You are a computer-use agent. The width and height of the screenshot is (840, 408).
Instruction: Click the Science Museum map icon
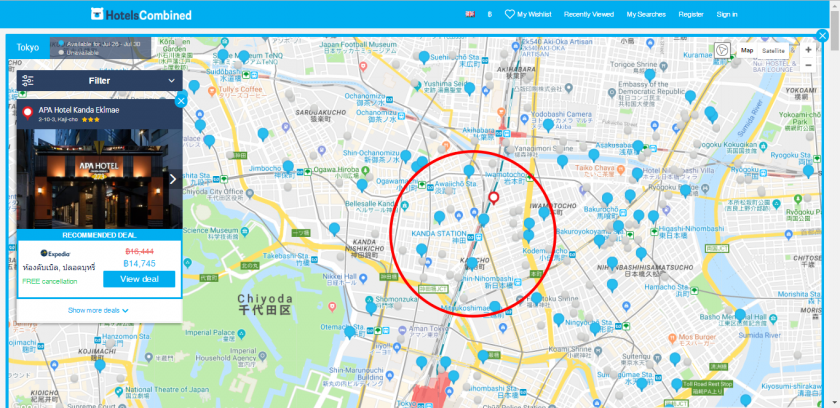point(244,230)
